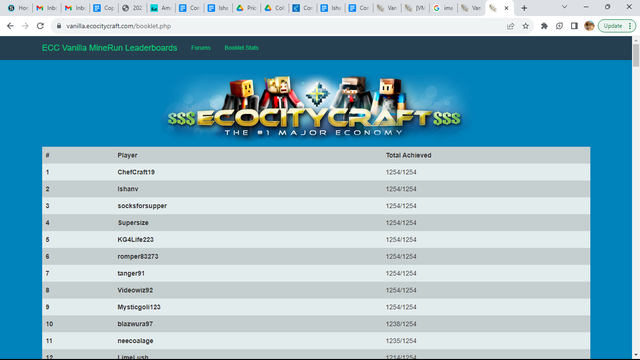This screenshot has width=640, height=360.
Task: Switch to the 'Pric' Google Drive tab
Action: click(246, 8)
